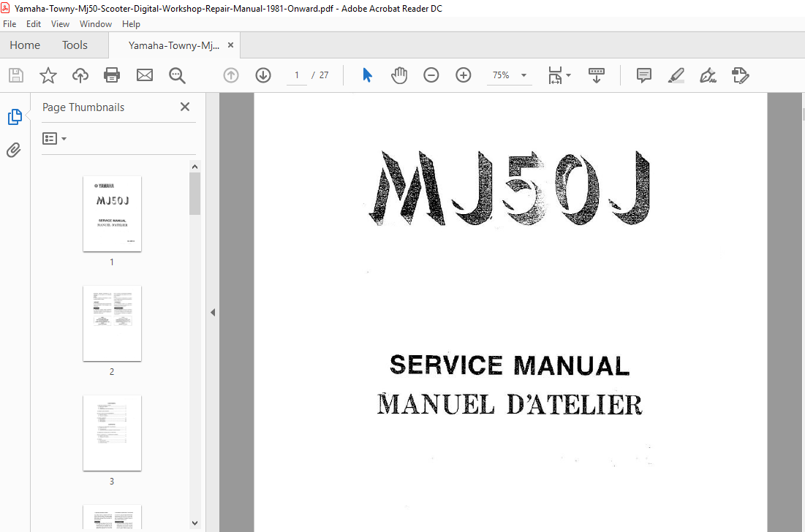This screenshot has width=805, height=532.
Task: Send file by email envelope icon
Action: [145, 75]
